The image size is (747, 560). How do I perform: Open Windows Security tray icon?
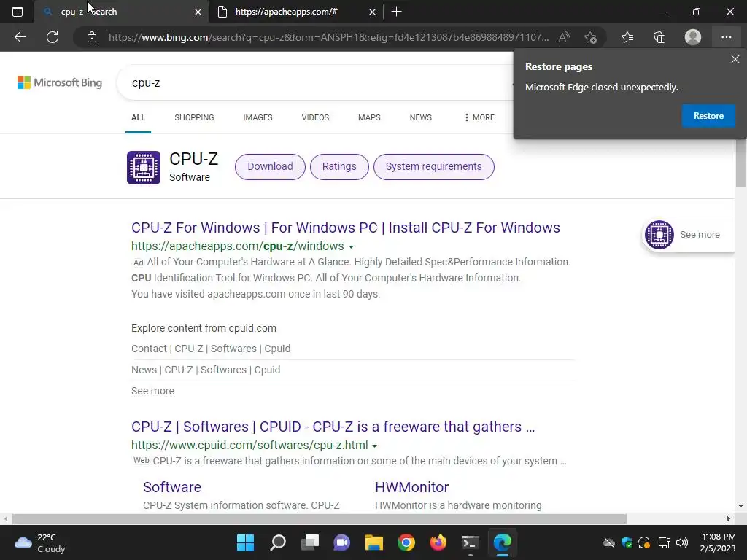click(x=627, y=542)
